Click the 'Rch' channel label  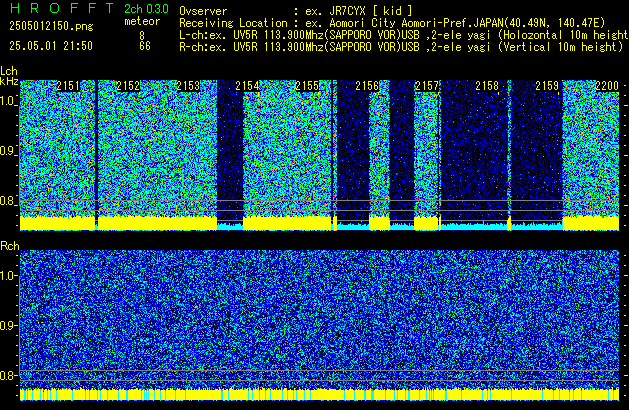[10, 246]
